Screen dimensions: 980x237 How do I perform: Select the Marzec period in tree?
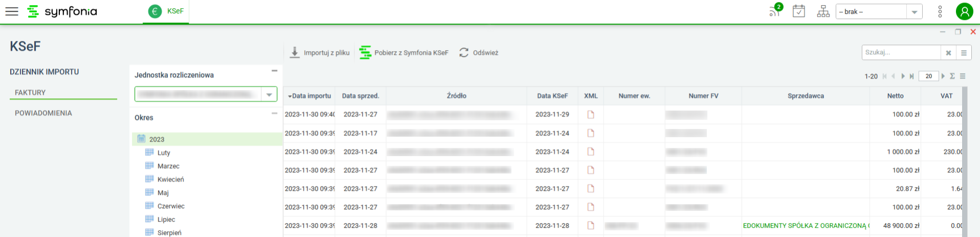[168, 166]
